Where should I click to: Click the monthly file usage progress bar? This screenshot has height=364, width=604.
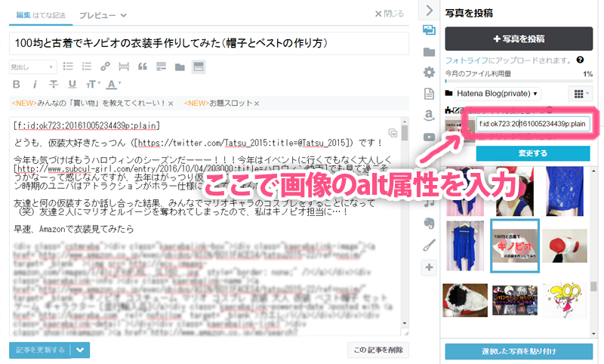click(x=519, y=81)
